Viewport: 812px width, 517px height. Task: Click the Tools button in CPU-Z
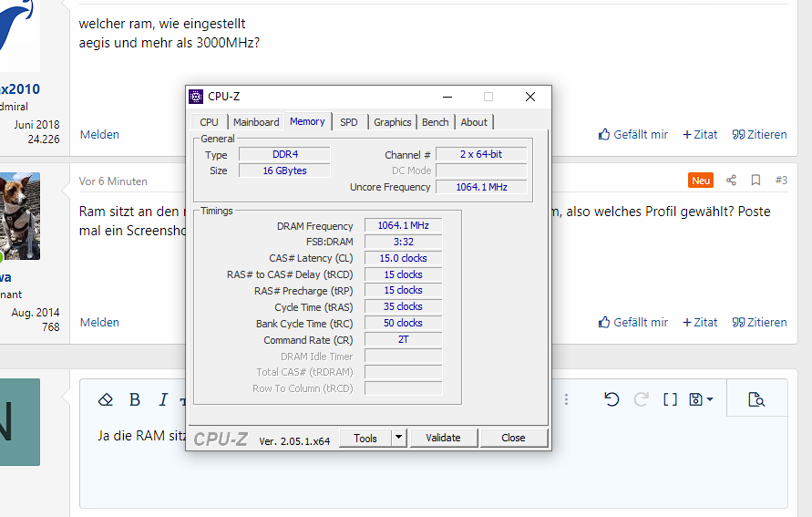365,439
